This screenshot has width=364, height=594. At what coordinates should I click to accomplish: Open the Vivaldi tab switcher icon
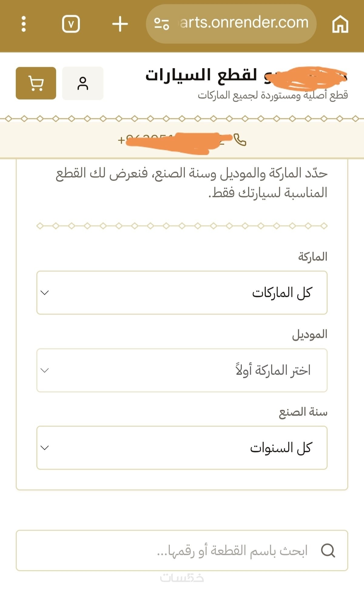[x=71, y=24]
